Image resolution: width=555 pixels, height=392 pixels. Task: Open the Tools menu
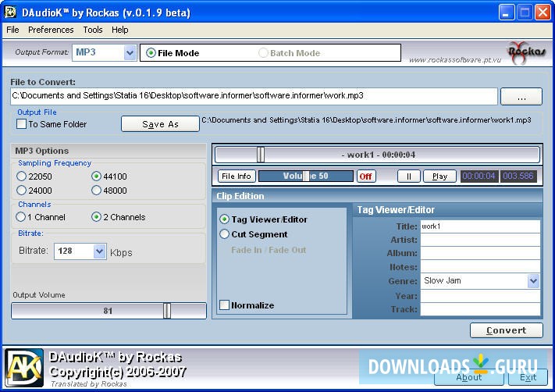[93, 30]
